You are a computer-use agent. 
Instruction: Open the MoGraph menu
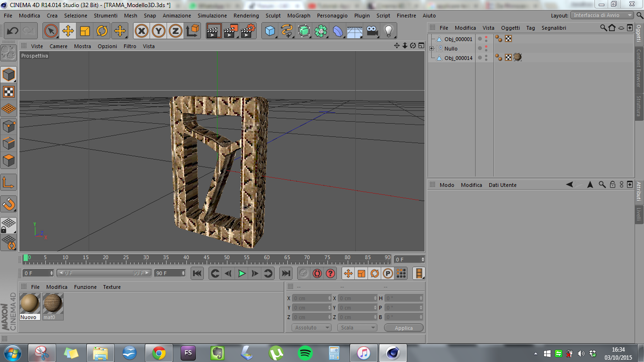tap(299, 16)
